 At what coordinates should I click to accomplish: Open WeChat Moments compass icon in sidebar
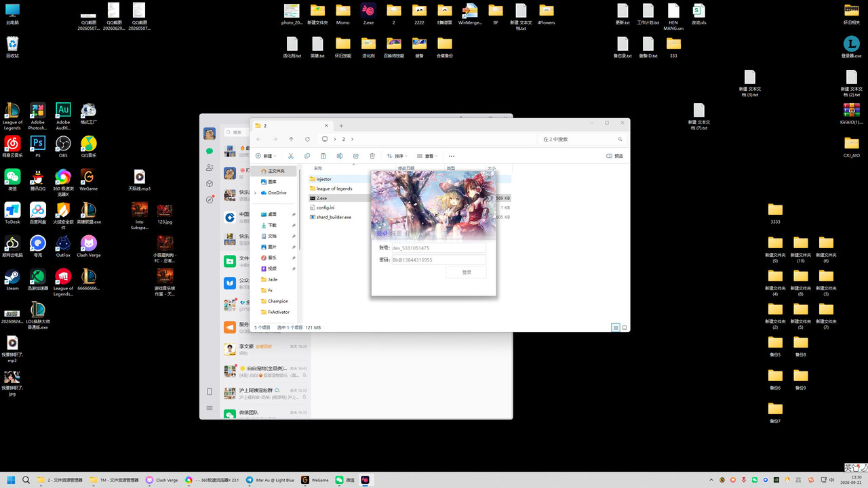(x=210, y=200)
